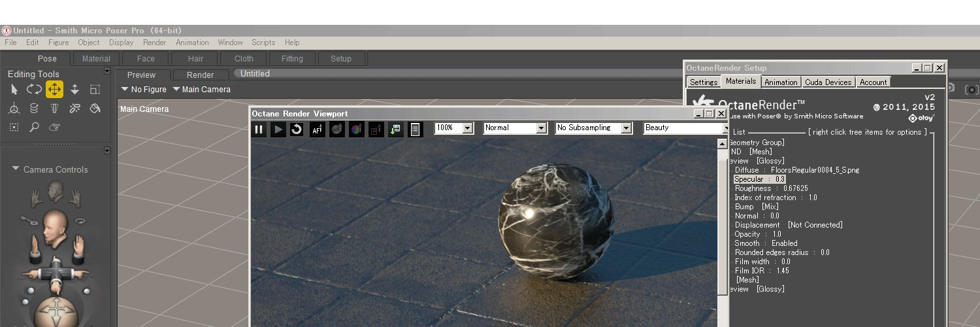Open the Scripts menu
The height and width of the screenshot is (327, 980).
pos(263,43)
